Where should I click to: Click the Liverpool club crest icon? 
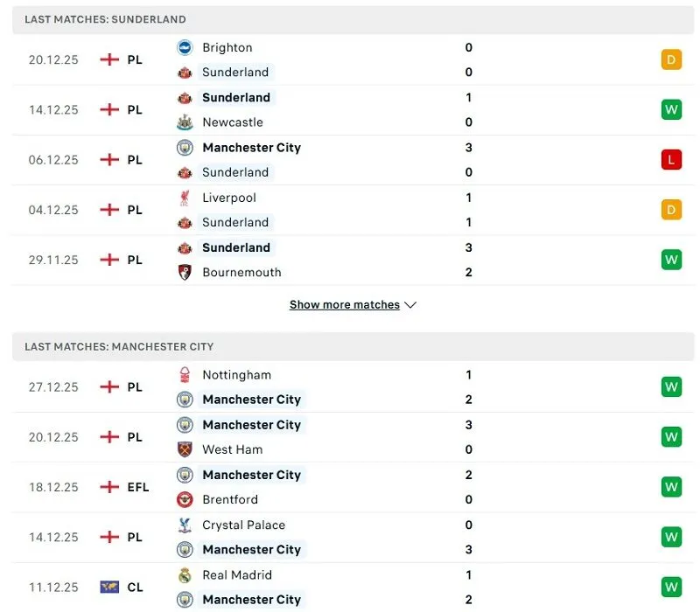(x=185, y=198)
